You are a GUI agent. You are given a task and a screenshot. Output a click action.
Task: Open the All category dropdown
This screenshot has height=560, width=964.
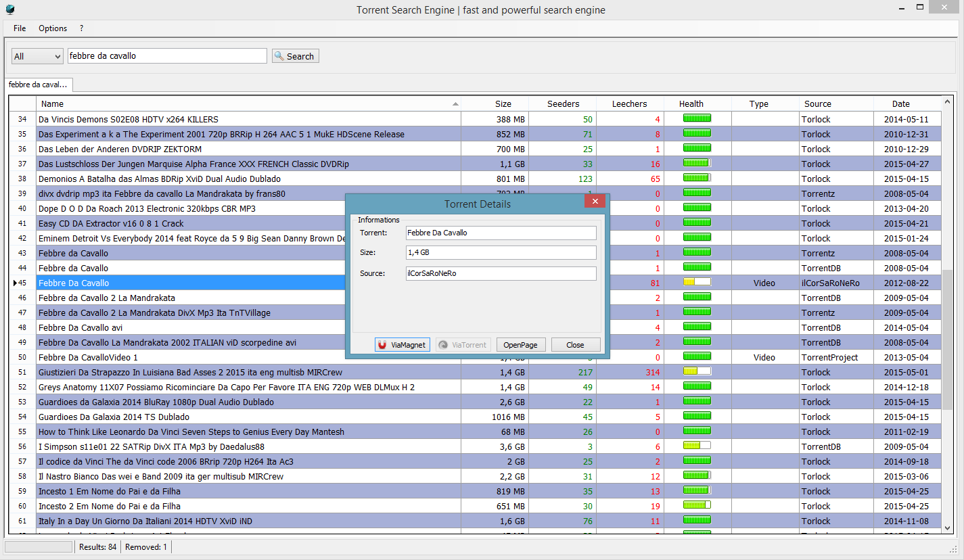click(x=37, y=56)
